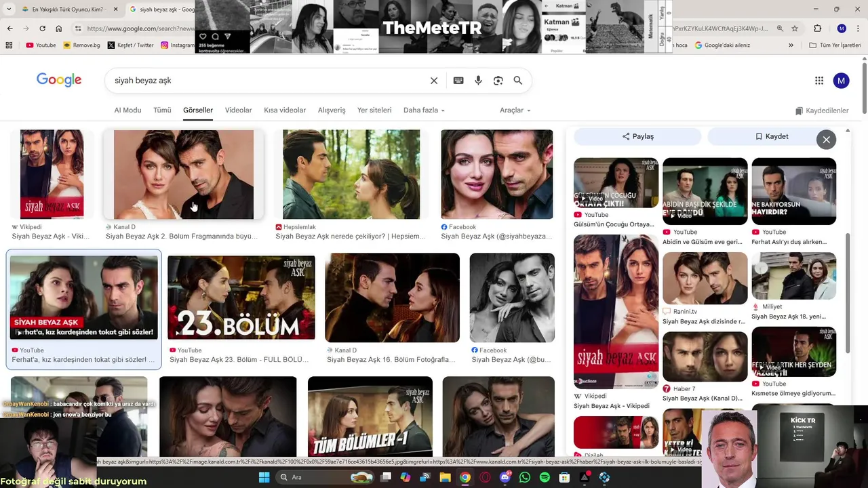Reload the page with the refresh icon
Screen dimensions: 868x488
[42, 28]
